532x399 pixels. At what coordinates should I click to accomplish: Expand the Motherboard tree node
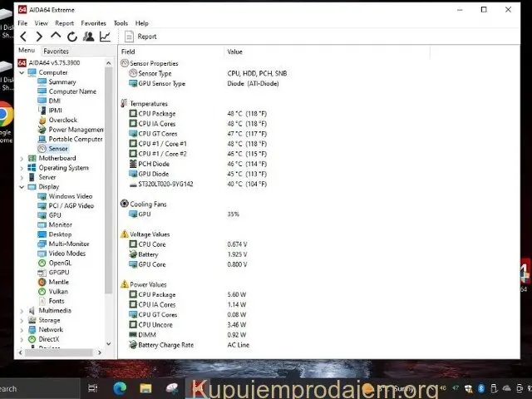(x=22, y=158)
